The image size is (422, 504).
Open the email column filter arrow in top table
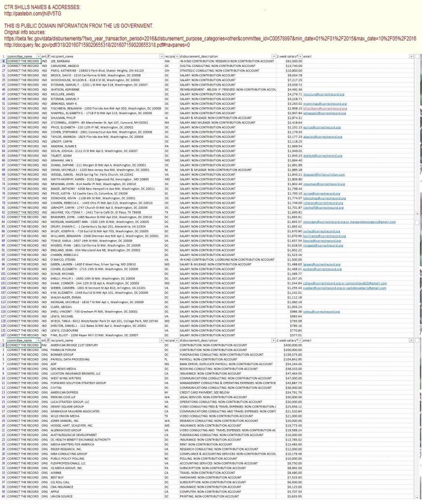411,57
